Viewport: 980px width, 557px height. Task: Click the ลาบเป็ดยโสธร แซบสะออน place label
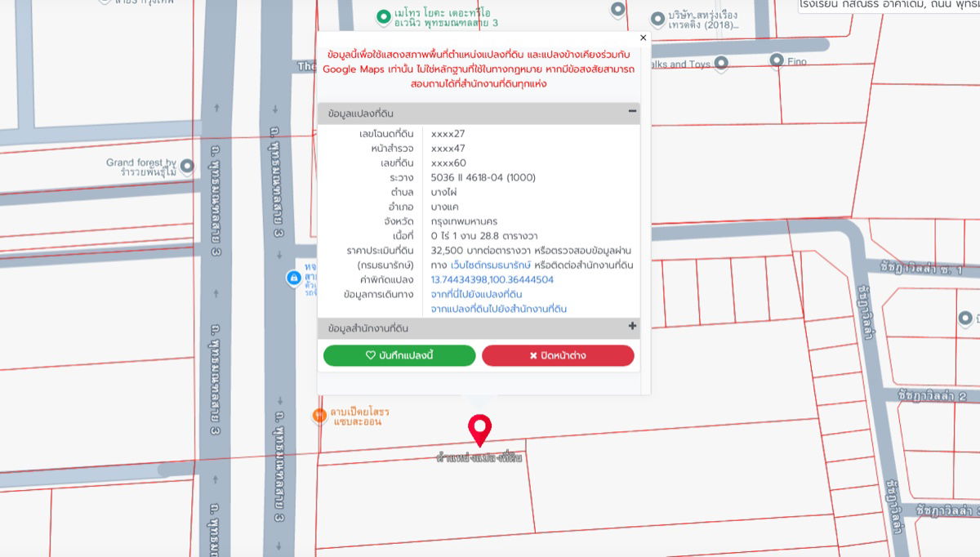360,417
